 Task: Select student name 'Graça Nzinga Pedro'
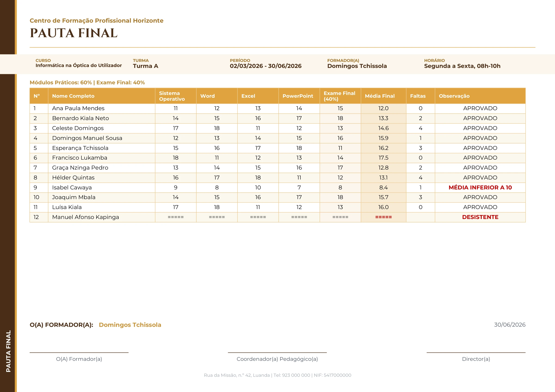click(x=80, y=168)
